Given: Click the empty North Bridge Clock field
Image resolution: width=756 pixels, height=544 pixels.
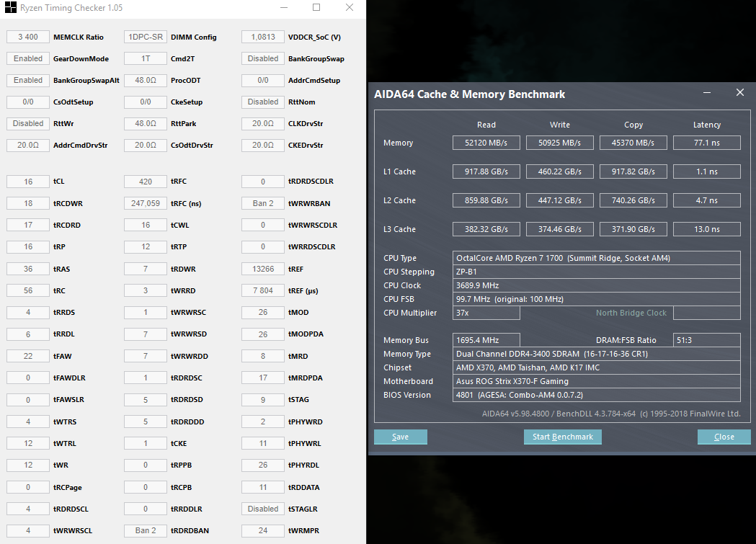Looking at the screenshot, I should coord(707,313).
